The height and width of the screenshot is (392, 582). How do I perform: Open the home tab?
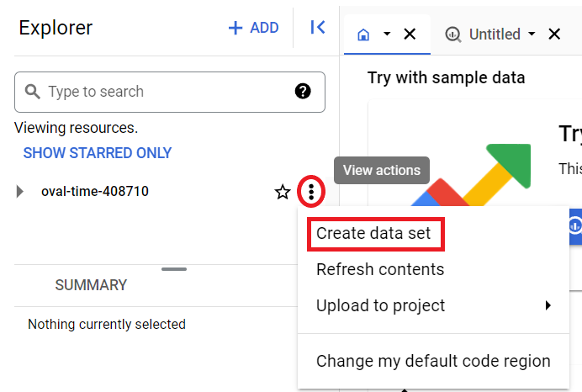[363, 34]
